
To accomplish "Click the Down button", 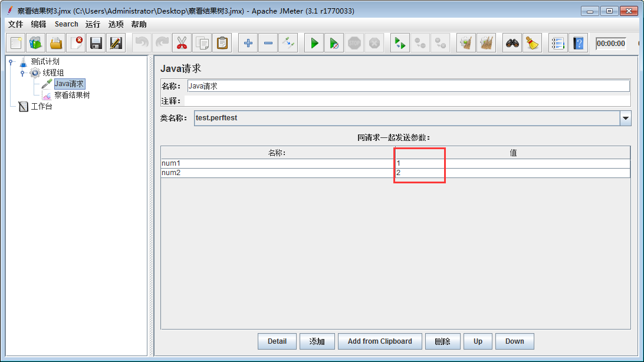I will (515, 341).
